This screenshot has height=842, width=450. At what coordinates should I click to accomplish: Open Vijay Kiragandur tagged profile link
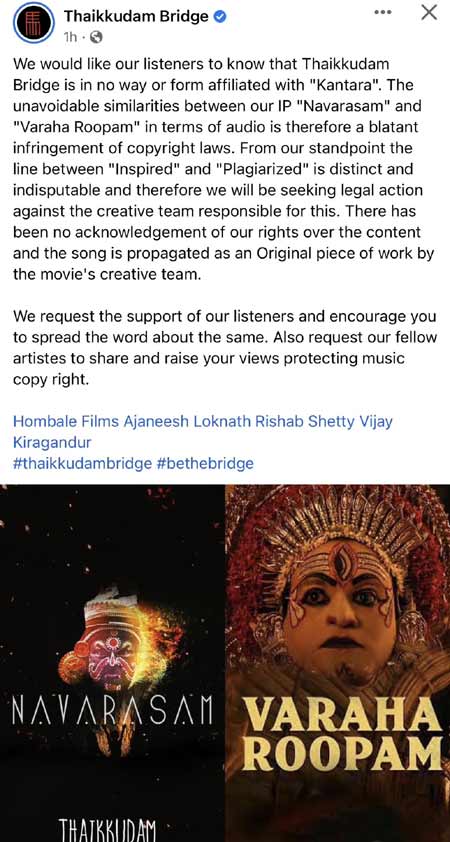pos(202,432)
